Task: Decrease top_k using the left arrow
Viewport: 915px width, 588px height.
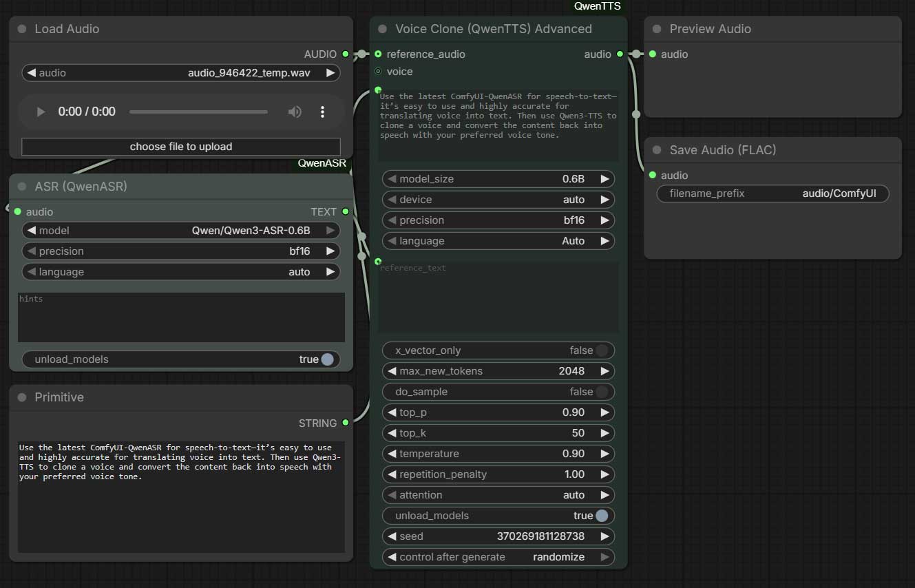Action: (392, 433)
